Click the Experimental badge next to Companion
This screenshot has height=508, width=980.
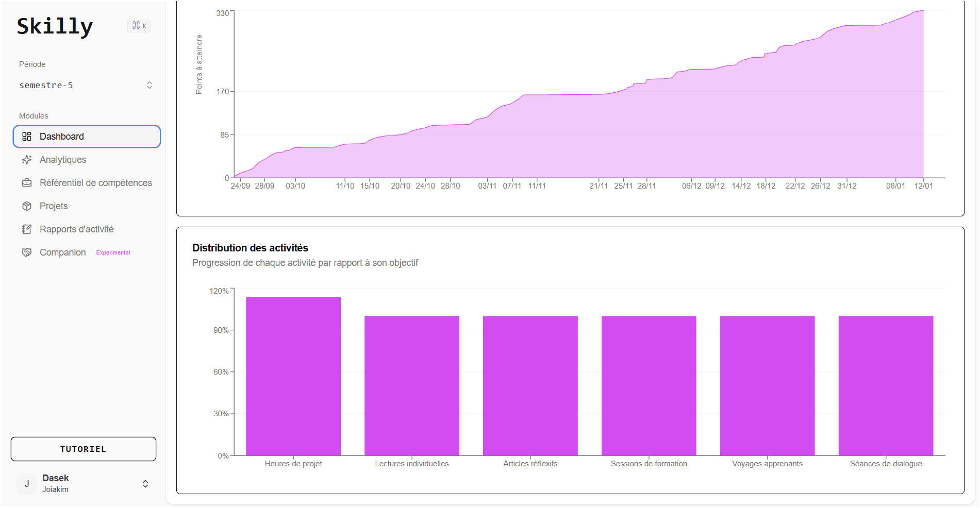pos(113,252)
